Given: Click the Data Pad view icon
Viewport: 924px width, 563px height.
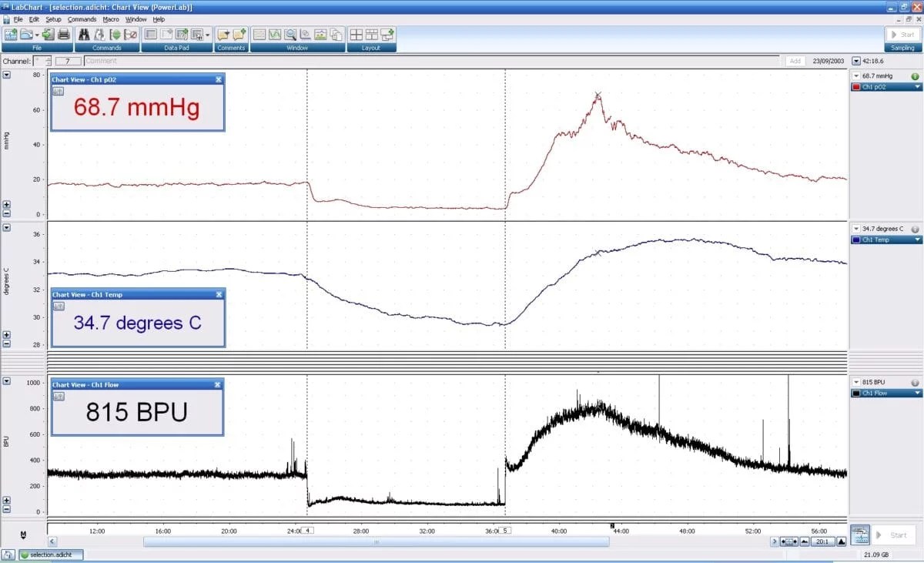Looking at the screenshot, I should click(x=149, y=34).
